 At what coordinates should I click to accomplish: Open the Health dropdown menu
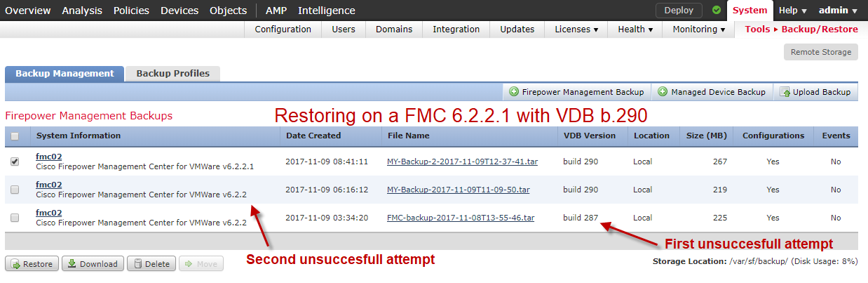(635, 29)
